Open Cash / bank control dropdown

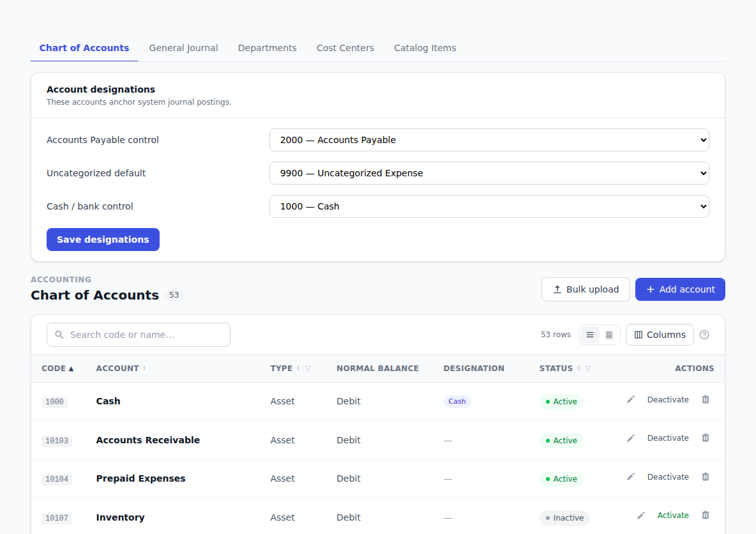(x=489, y=206)
